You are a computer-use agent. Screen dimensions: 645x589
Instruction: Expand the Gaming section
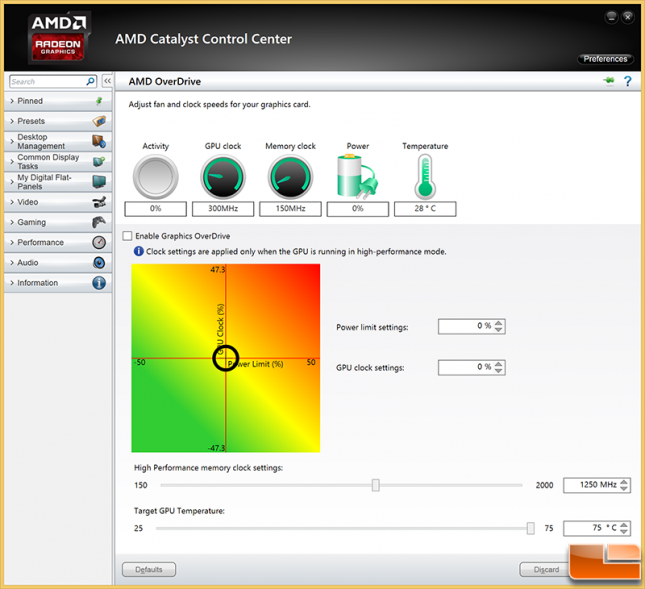click(12, 222)
